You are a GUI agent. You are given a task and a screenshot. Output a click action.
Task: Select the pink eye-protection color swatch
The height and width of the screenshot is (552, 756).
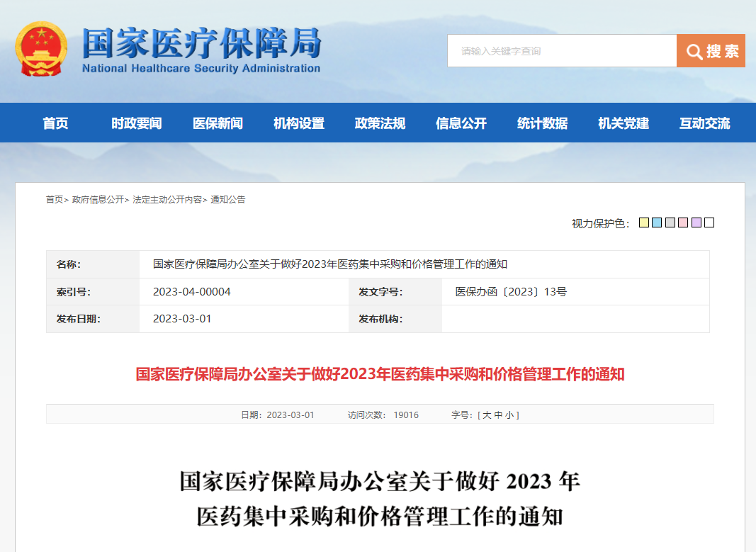[x=683, y=223]
